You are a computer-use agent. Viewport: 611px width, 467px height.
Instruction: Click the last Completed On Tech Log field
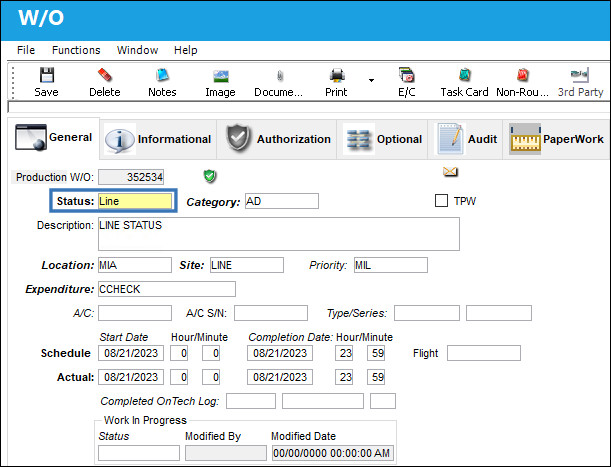(383, 401)
